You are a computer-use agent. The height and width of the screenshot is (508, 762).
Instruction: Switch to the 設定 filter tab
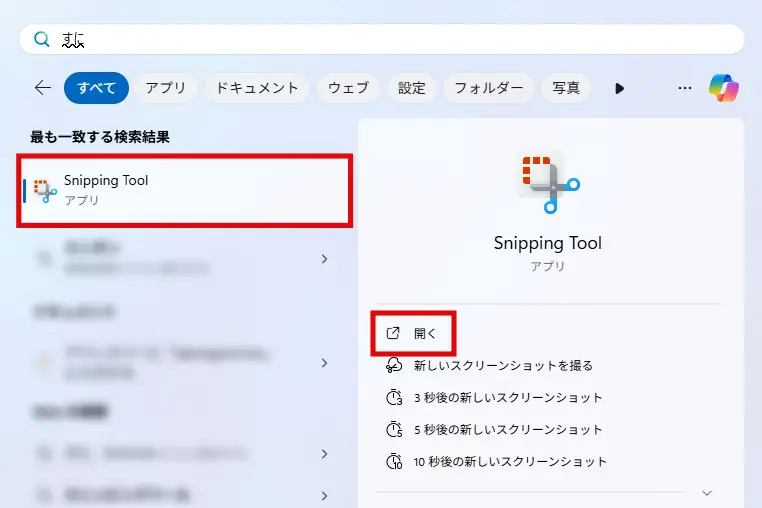pyautogui.click(x=412, y=88)
